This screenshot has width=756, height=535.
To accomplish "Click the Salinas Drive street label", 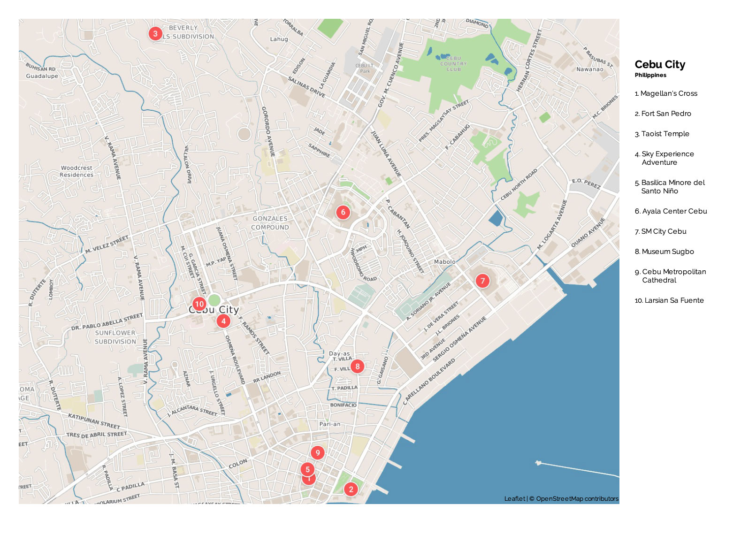I will click(x=306, y=87).
